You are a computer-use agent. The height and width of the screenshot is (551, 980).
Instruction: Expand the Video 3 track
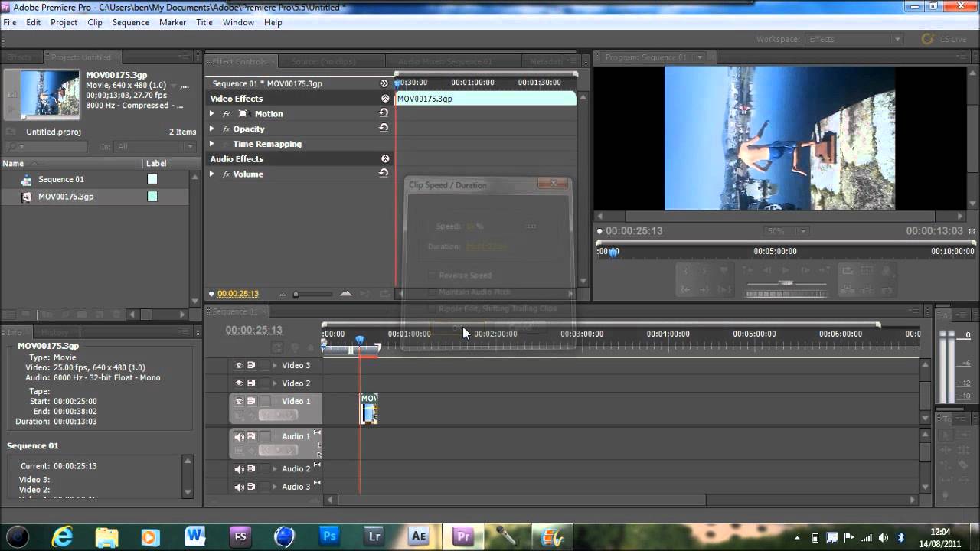click(x=275, y=365)
